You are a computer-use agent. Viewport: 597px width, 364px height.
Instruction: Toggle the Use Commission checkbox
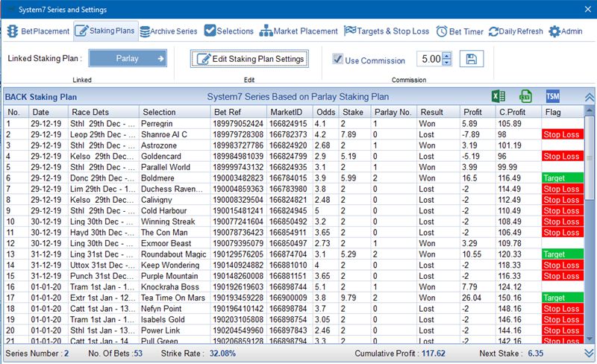pyautogui.click(x=337, y=59)
